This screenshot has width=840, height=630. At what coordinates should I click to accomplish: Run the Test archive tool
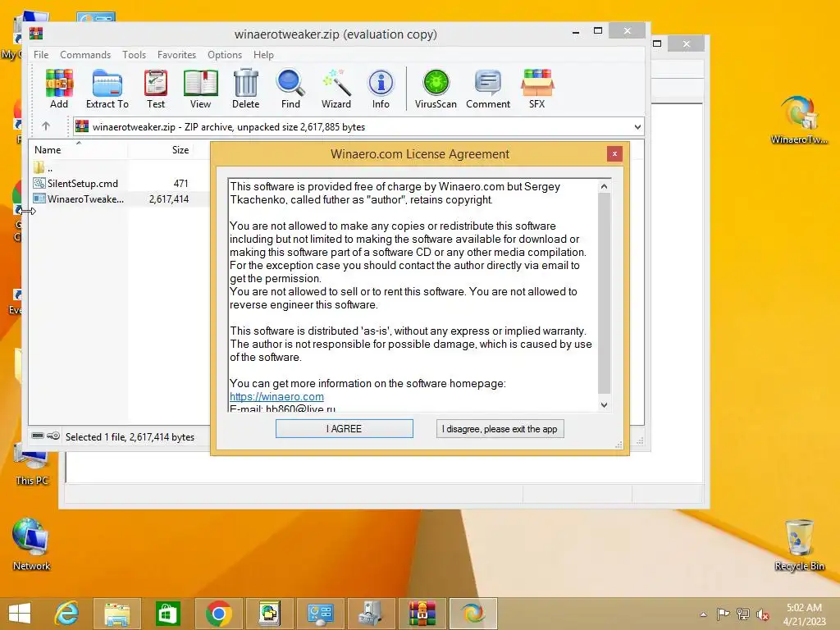(x=156, y=89)
